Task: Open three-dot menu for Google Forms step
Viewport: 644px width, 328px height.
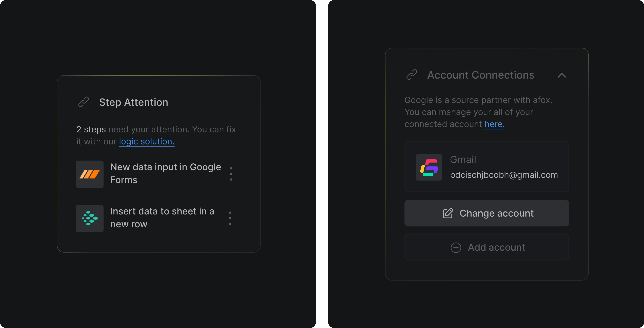Action: [231, 174]
